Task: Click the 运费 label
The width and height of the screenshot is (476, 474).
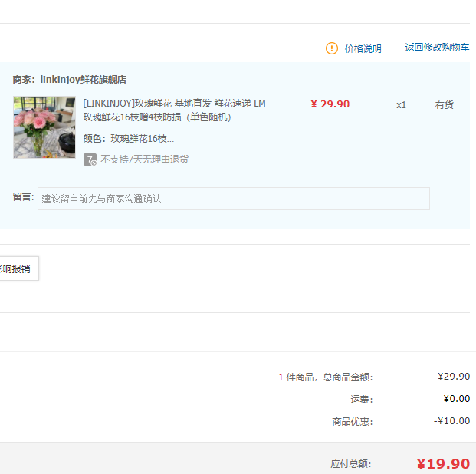Action: coord(361,400)
